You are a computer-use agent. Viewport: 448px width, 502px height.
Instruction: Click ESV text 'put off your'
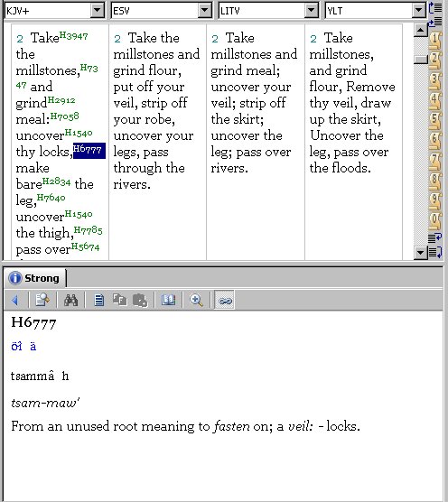tap(149, 87)
